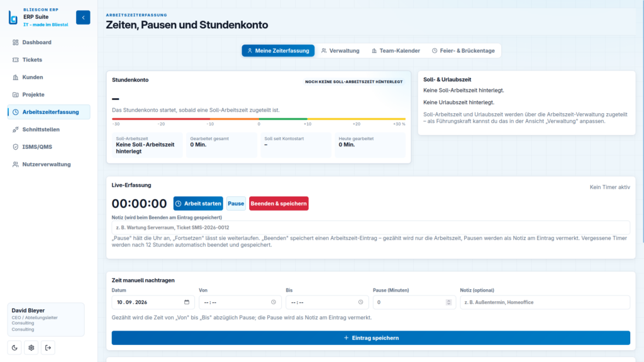Switch to Meine Zeiterfassung tab
This screenshot has width=644, height=362.
(x=278, y=50)
